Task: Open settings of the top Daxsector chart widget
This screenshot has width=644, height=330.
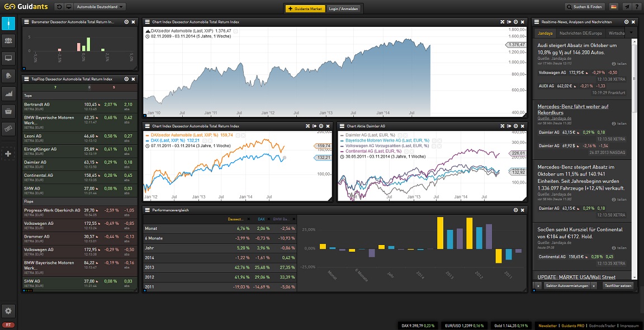Action: (x=515, y=22)
